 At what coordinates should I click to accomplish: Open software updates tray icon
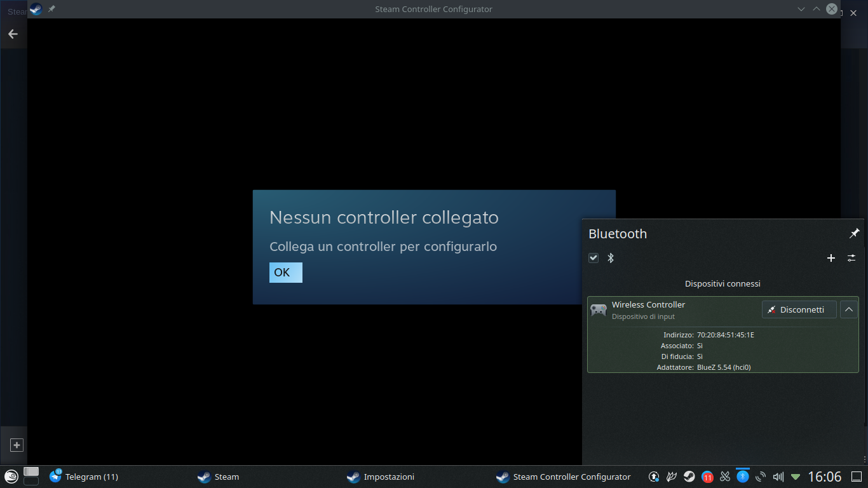tap(654, 477)
